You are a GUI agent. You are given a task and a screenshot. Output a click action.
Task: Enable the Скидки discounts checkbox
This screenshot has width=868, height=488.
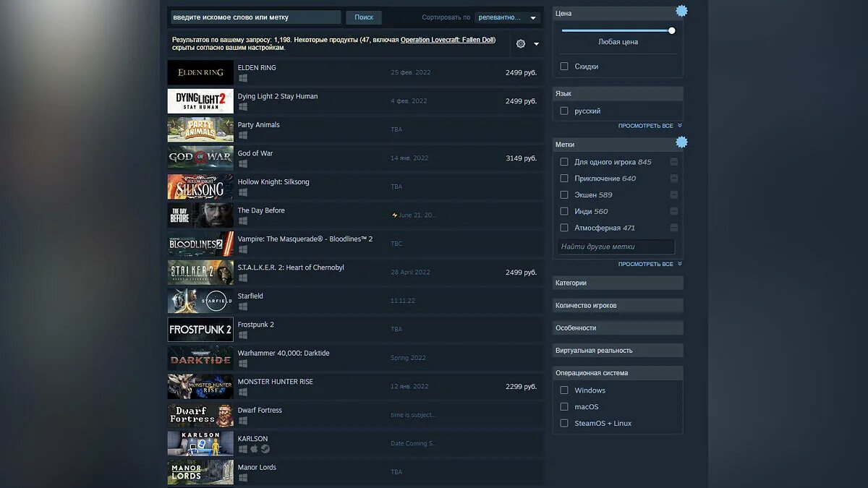(x=564, y=67)
